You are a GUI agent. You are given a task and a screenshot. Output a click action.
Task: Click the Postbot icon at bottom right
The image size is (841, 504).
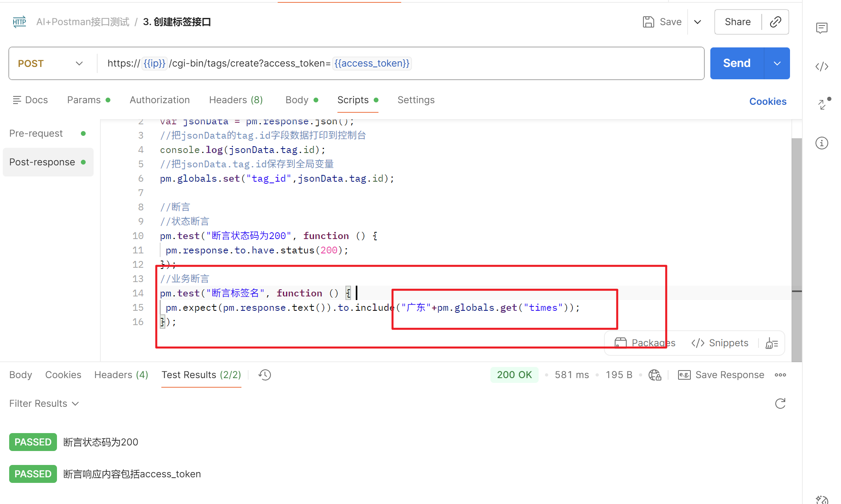click(821, 499)
